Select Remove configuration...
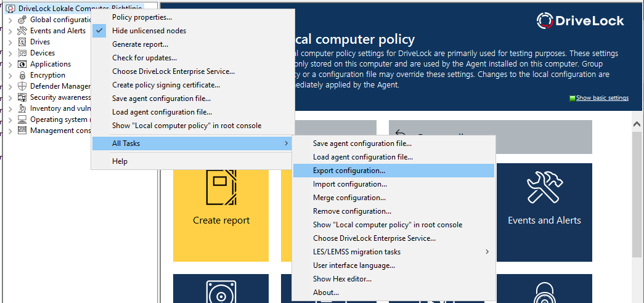Viewport: 644px width, 303px height. pyautogui.click(x=393, y=211)
